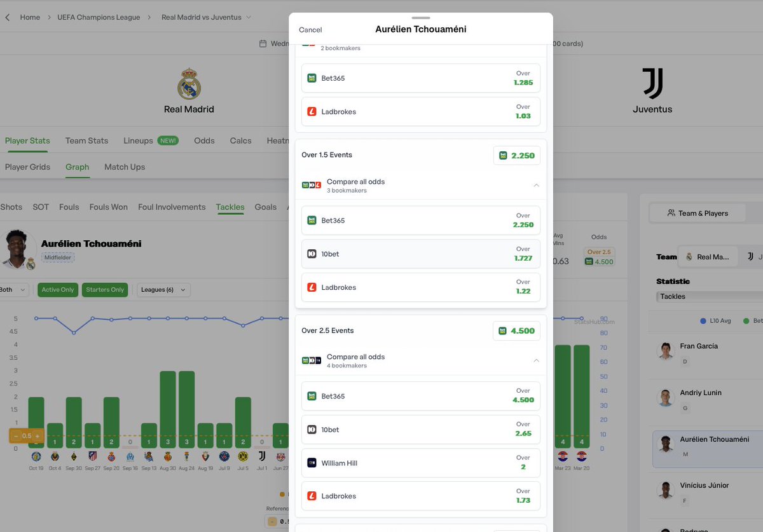Click the Cancel button in the odds modal
This screenshot has width=763, height=532.
pyautogui.click(x=310, y=30)
